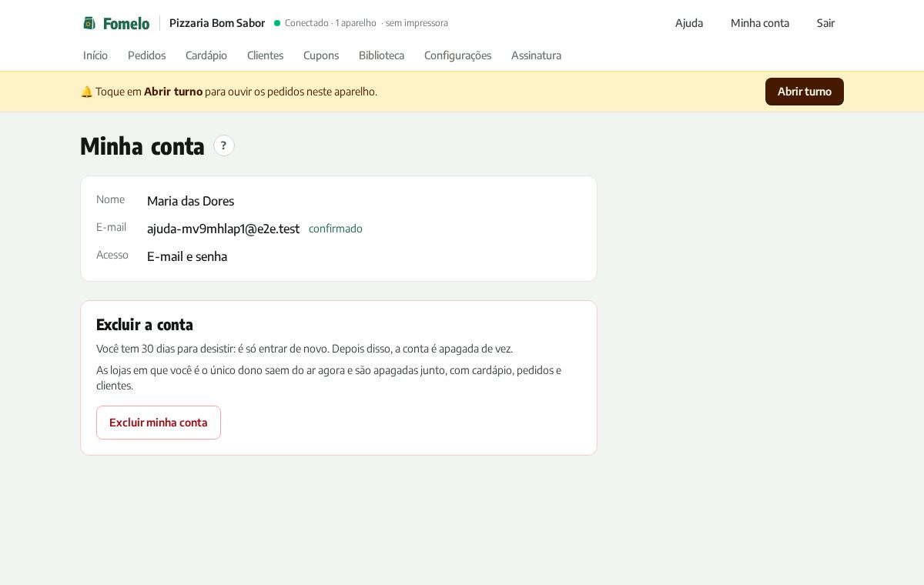Image resolution: width=924 pixels, height=585 pixels.
Task: Go to the Pedidos tab
Action: (146, 55)
